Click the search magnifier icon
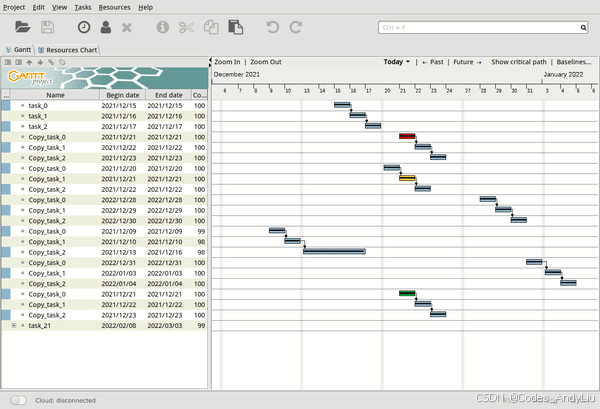 click(x=583, y=28)
